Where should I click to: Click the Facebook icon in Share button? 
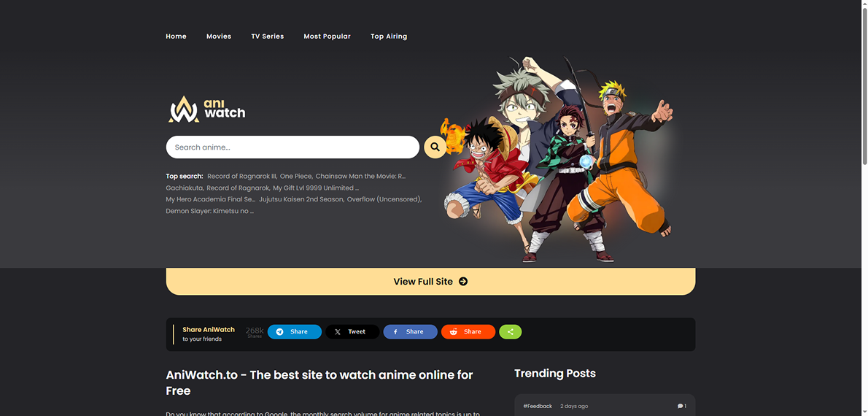[x=395, y=332]
